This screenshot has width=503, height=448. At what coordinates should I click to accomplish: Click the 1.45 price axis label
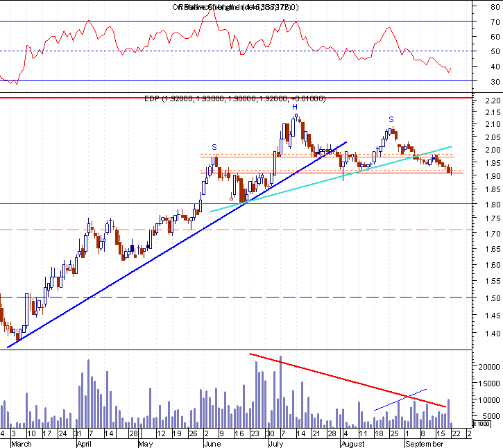point(493,316)
